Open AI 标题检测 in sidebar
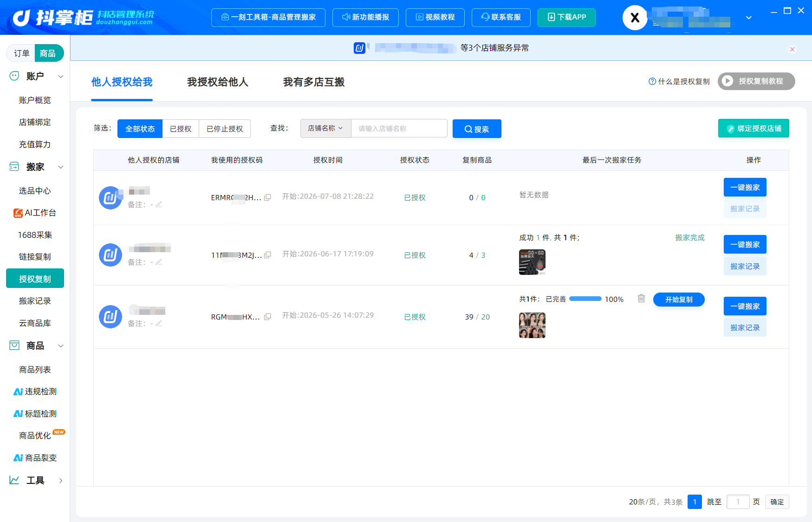 click(x=35, y=414)
